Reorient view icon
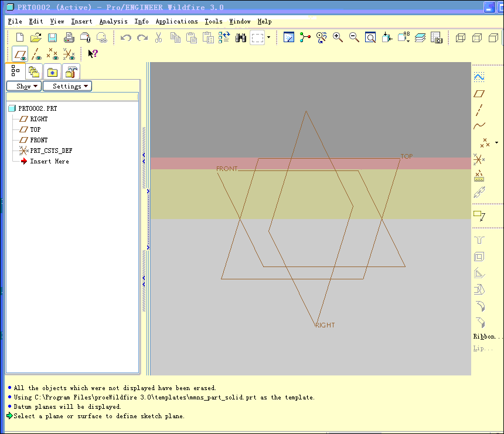This screenshot has height=434, width=504. coord(387,37)
